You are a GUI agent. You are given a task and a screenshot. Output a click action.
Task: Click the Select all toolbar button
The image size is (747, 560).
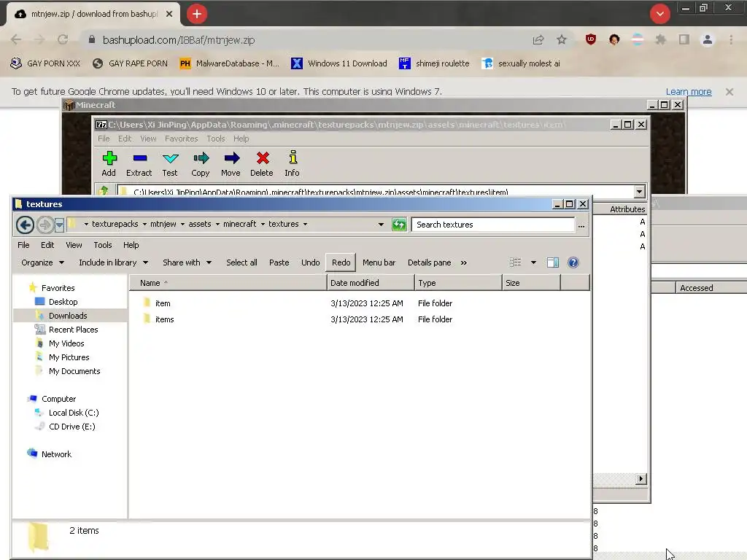pos(241,262)
